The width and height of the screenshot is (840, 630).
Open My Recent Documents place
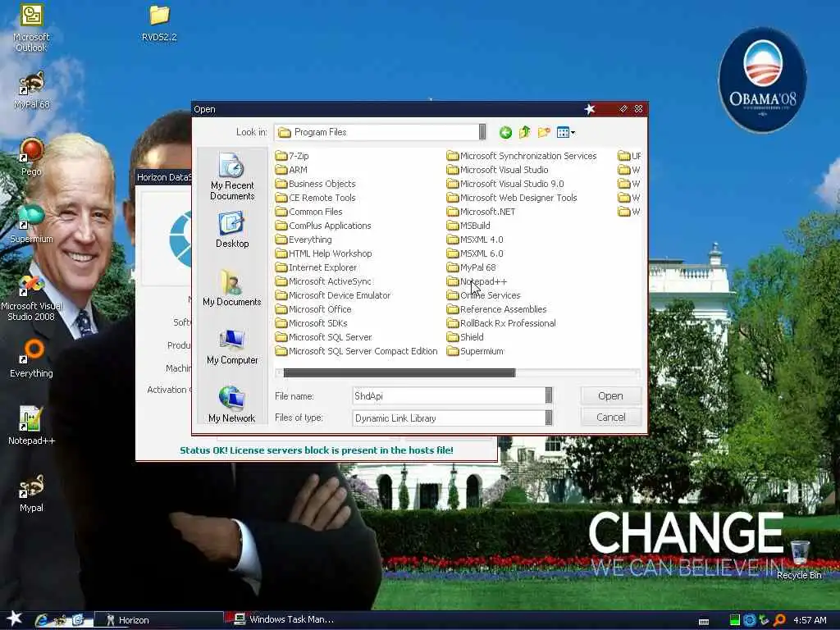click(x=232, y=176)
